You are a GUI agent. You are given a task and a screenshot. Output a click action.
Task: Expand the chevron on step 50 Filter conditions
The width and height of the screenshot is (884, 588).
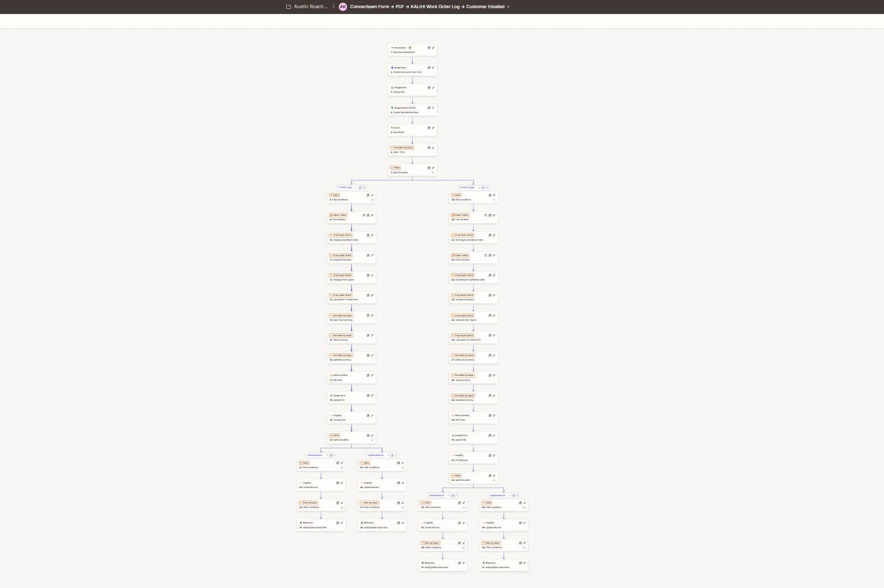click(524, 548)
